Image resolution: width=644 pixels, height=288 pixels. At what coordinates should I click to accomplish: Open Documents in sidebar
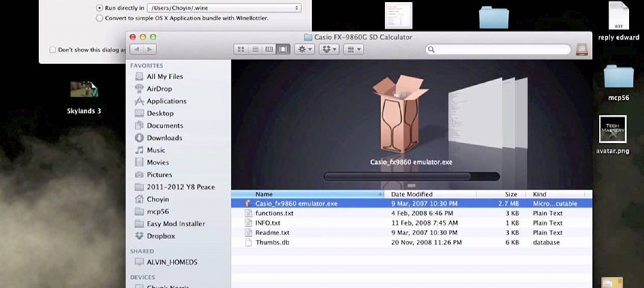point(165,126)
